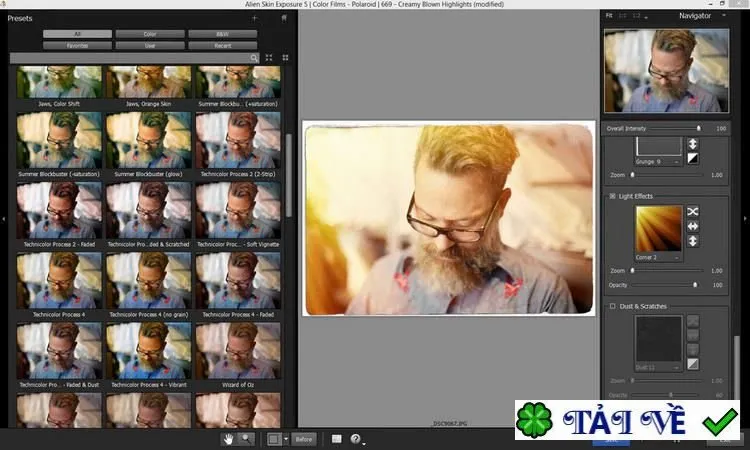The width and height of the screenshot is (750, 450).
Task: Click the search magnifier in presets field
Action: (254, 58)
